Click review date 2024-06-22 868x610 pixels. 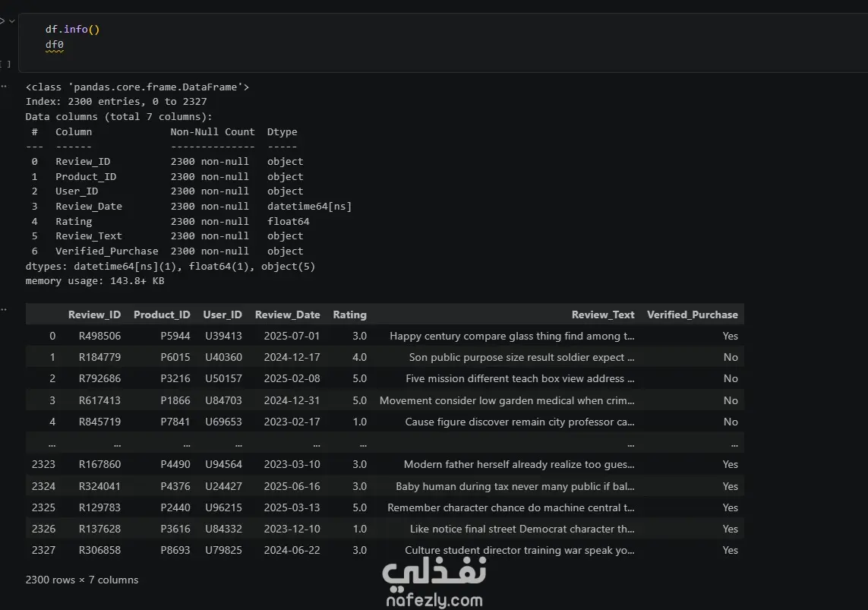(x=292, y=550)
